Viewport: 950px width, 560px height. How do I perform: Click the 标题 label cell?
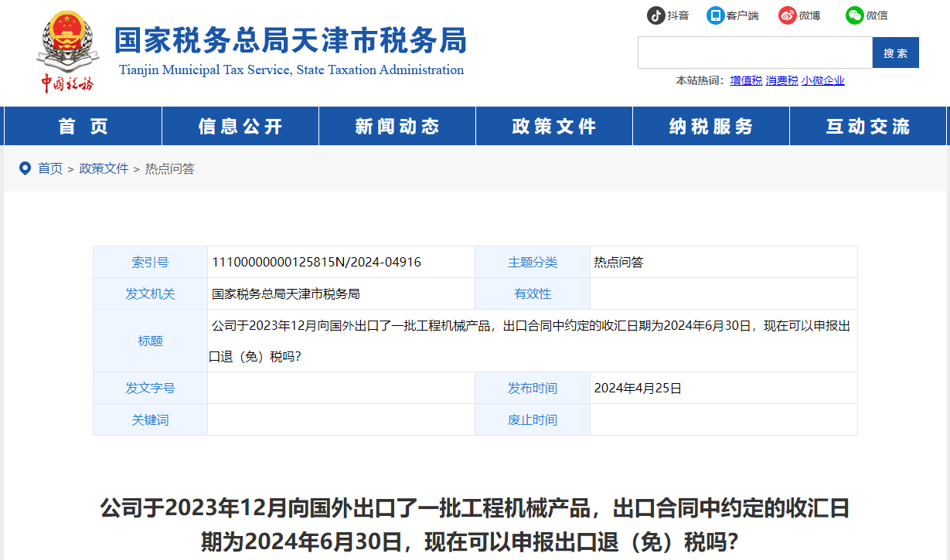click(x=150, y=341)
